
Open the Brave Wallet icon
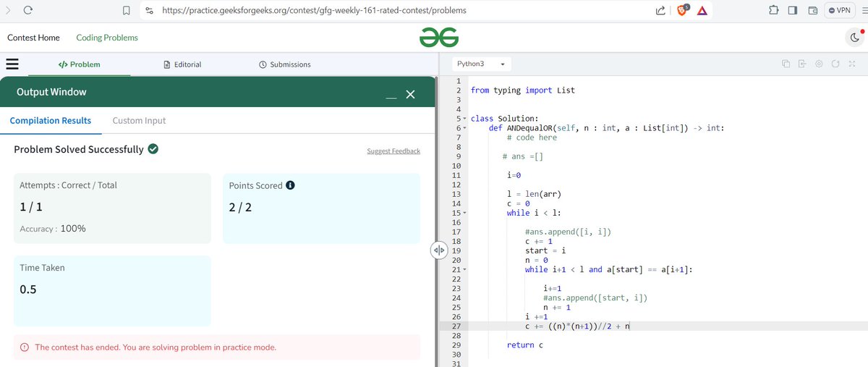[x=812, y=11]
